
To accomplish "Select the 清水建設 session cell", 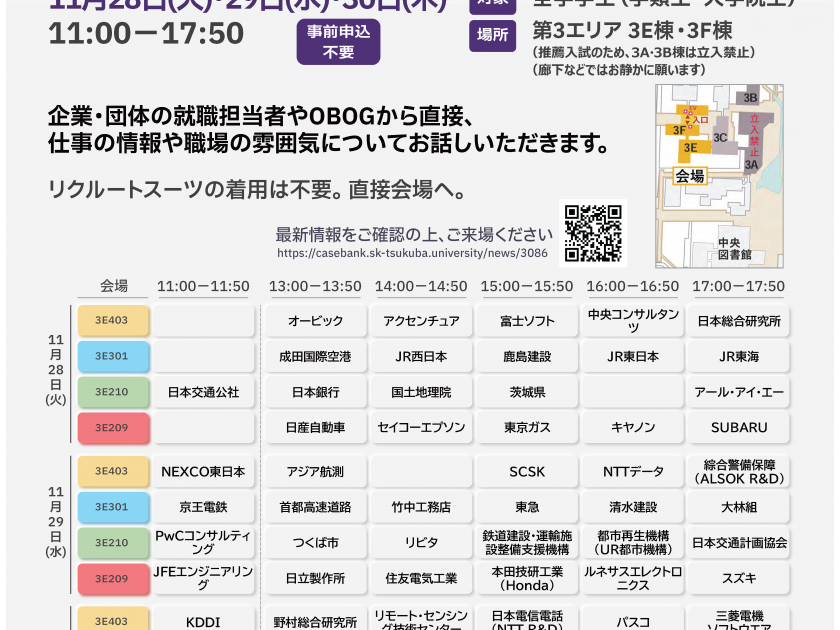I will tap(633, 507).
